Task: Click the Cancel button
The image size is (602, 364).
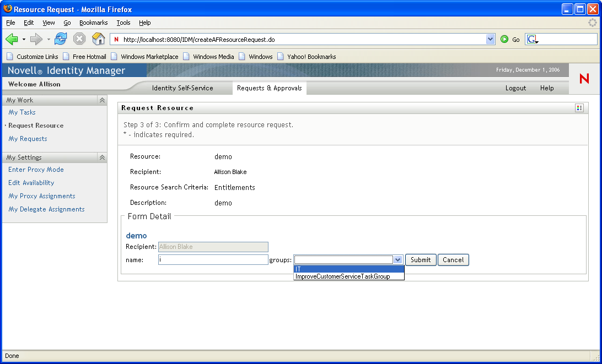Action: click(453, 260)
